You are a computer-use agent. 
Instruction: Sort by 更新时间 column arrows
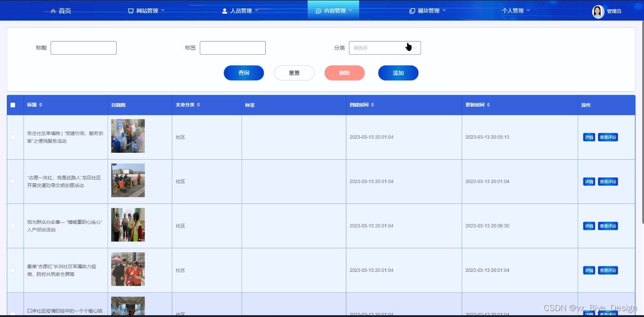pos(488,105)
